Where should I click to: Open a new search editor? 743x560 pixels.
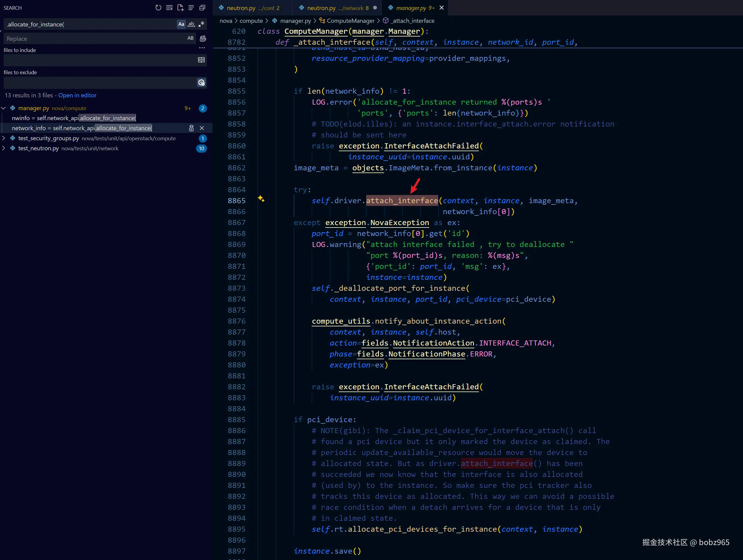pyautogui.click(x=180, y=7)
